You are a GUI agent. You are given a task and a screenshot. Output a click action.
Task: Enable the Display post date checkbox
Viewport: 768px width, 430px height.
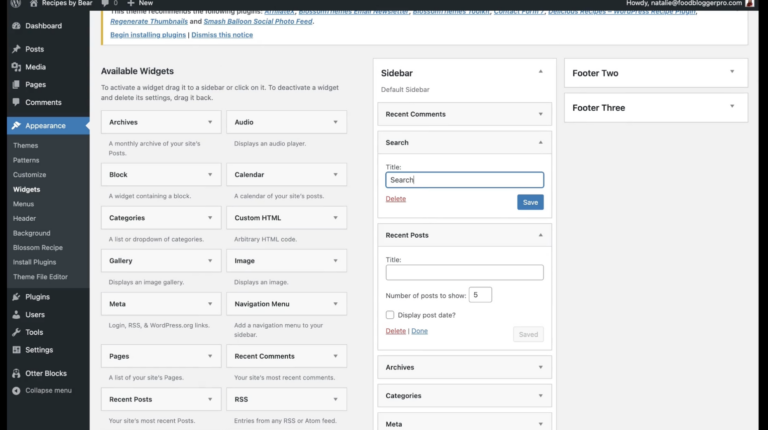(390, 315)
